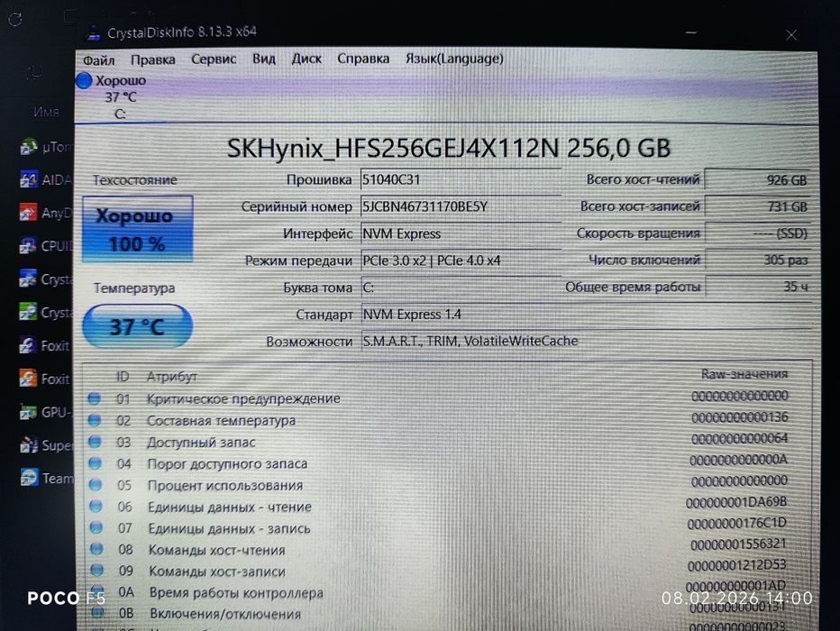
Task: Open the Правка menu
Action: [x=153, y=59]
